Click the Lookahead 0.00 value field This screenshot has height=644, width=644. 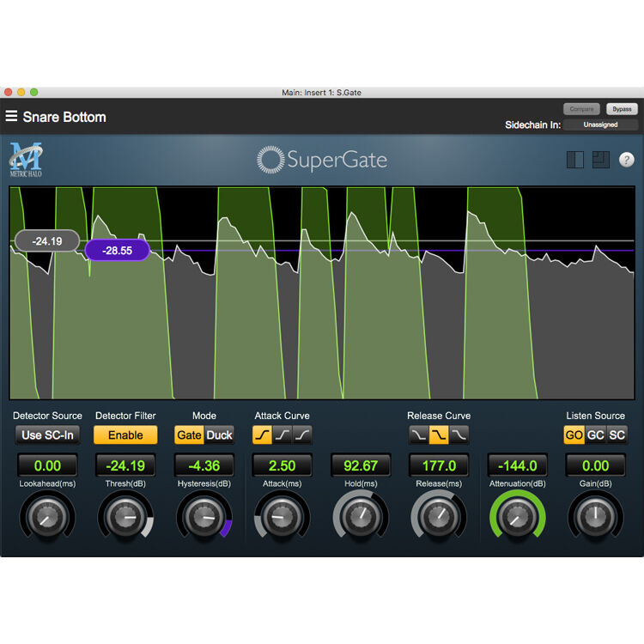[47, 465]
